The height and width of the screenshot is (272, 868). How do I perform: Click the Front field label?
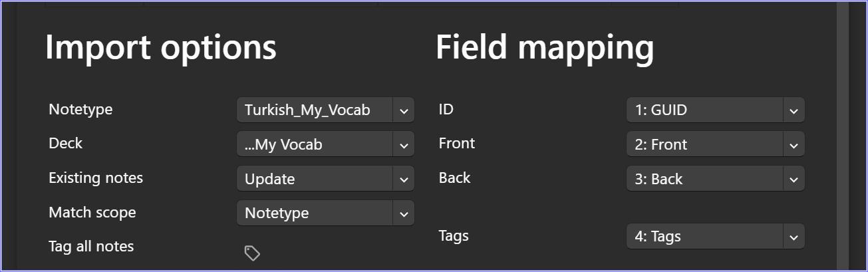(457, 143)
